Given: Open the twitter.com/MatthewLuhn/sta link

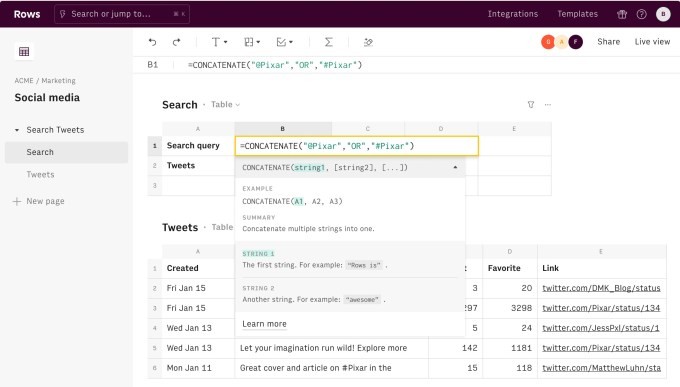Looking at the screenshot, I should point(602,368).
